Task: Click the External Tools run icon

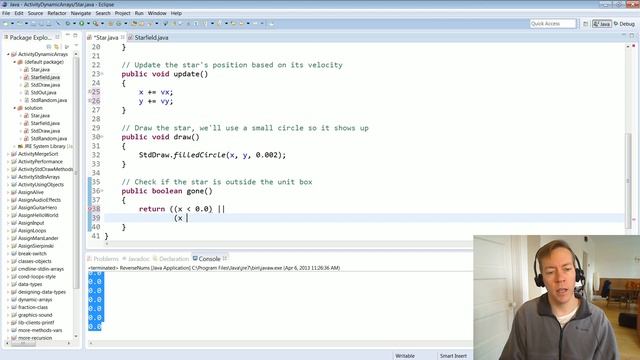Action: click(96, 24)
